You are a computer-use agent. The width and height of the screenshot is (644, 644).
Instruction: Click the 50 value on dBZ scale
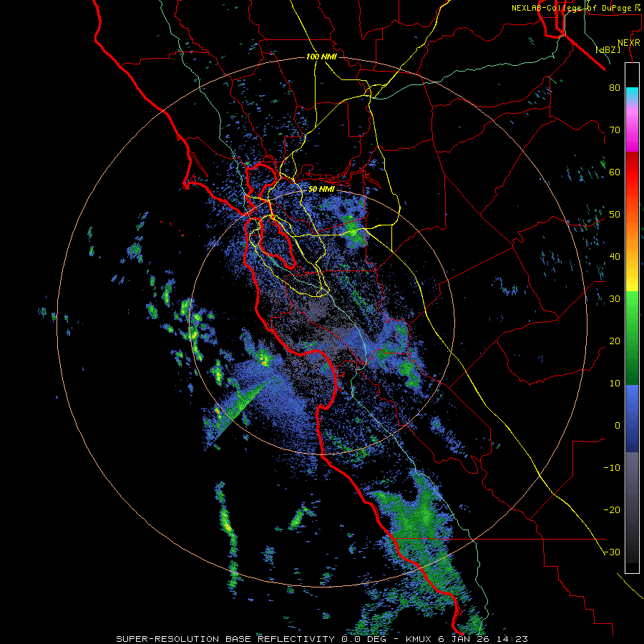615,215
